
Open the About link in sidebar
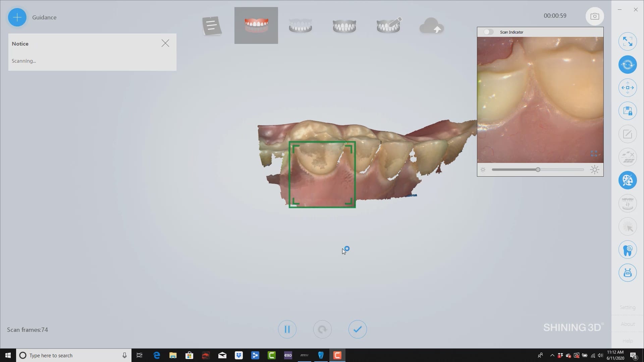point(627,324)
